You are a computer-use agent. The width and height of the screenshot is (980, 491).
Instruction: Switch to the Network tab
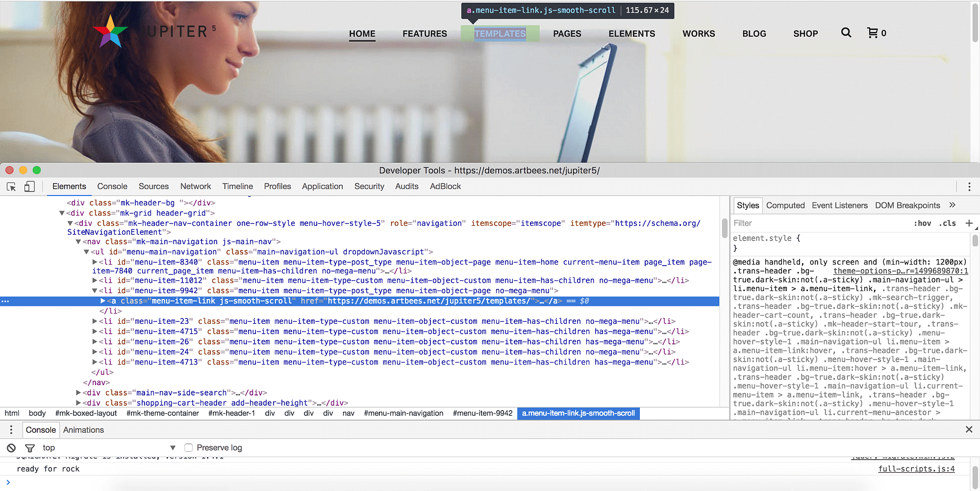196,187
